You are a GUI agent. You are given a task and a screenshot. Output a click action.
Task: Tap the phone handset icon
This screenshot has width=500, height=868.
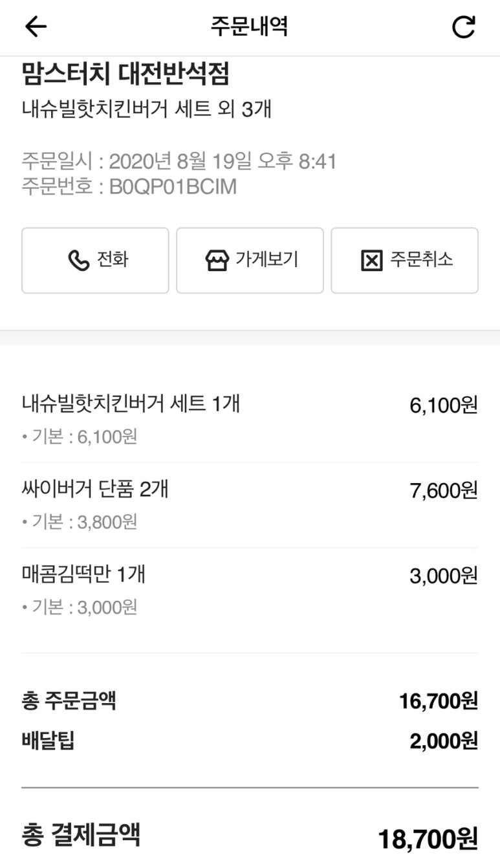(79, 261)
